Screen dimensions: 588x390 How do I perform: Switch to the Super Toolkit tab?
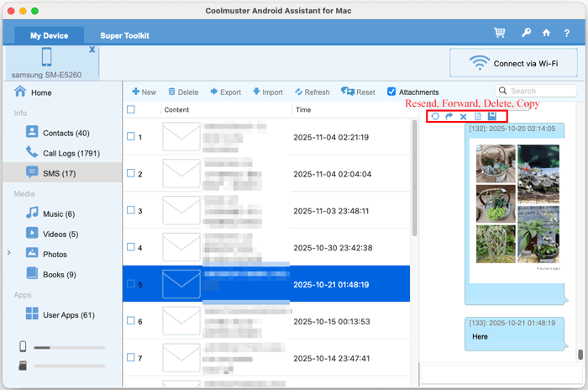124,35
